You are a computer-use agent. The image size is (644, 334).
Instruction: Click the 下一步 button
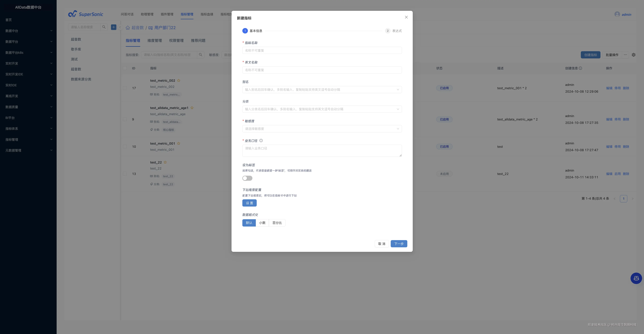[399, 244]
